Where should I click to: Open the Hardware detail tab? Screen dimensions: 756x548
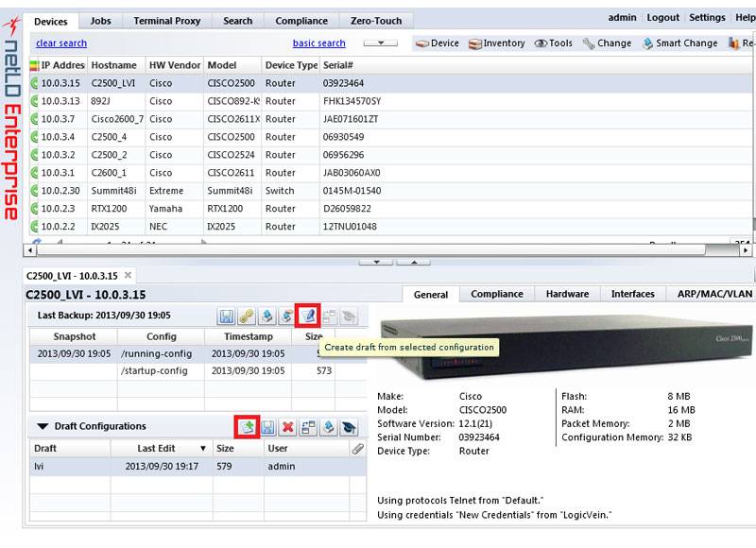tap(567, 294)
